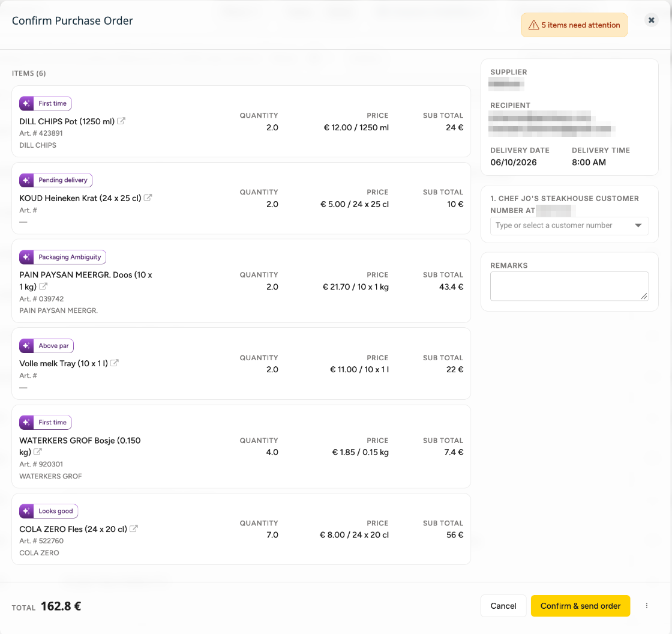This screenshot has width=672, height=634.
Task: Click the ITEMS (6) heading
Action: coord(29,73)
